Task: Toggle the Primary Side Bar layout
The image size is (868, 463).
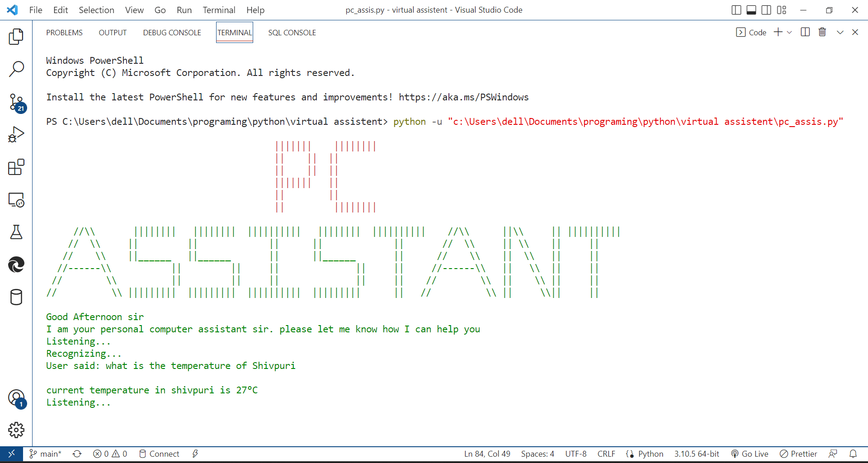Action: 736,10
